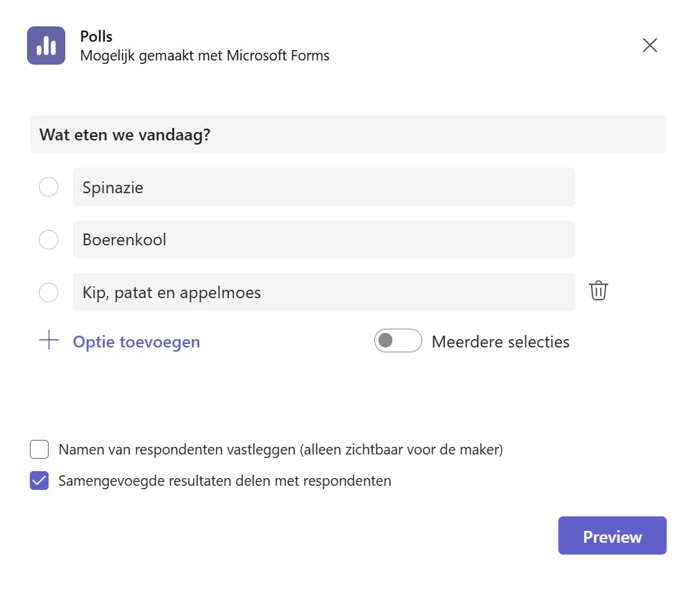Click the 'Kip, patat en appelmoes' text field
The image size is (700, 590).
(x=324, y=293)
